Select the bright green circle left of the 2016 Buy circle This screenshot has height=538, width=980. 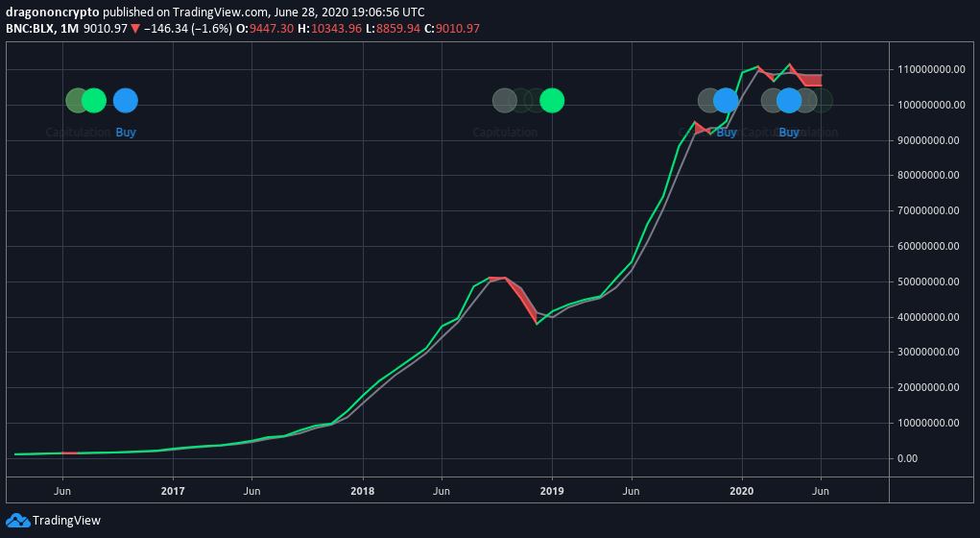tap(94, 100)
